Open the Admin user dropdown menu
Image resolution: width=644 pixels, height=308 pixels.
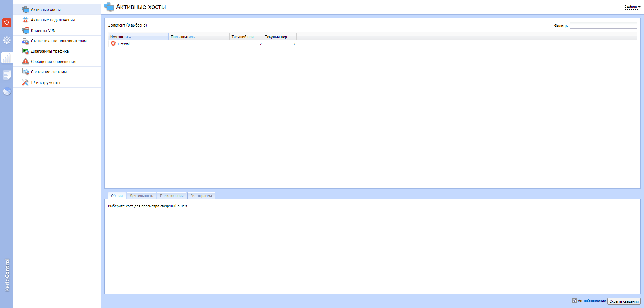pos(633,7)
